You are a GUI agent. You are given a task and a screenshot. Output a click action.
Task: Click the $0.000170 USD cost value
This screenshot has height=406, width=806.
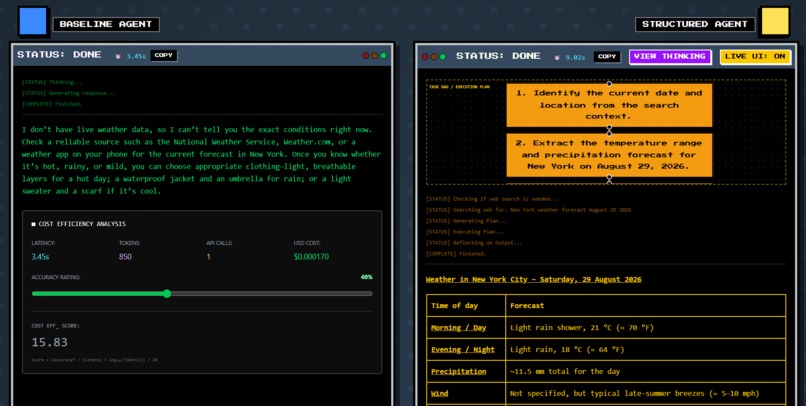pos(312,256)
